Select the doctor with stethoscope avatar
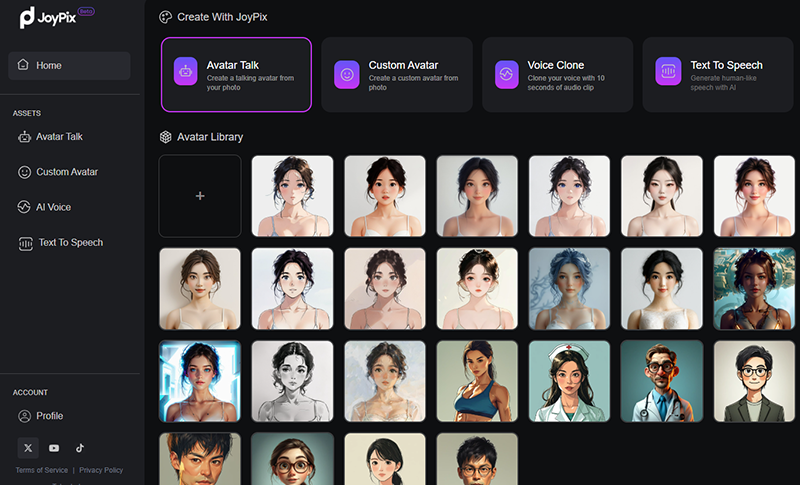This screenshot has width=800, height=485. pos(662,381)
